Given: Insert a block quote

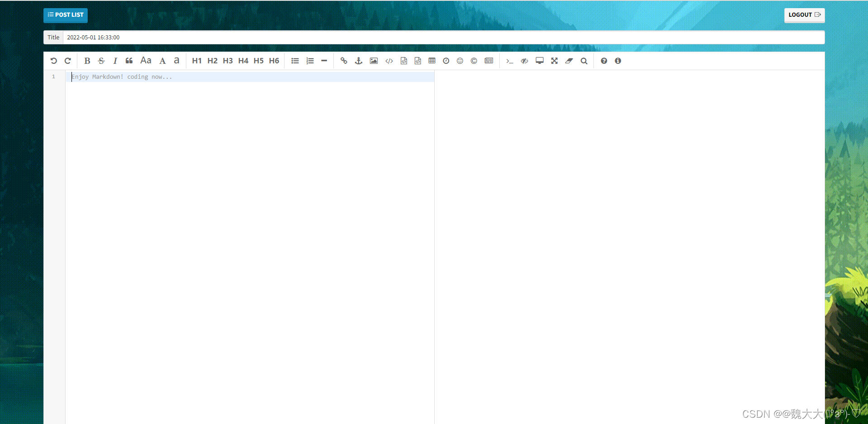Looking at the screenshot, I should (129, 61).
